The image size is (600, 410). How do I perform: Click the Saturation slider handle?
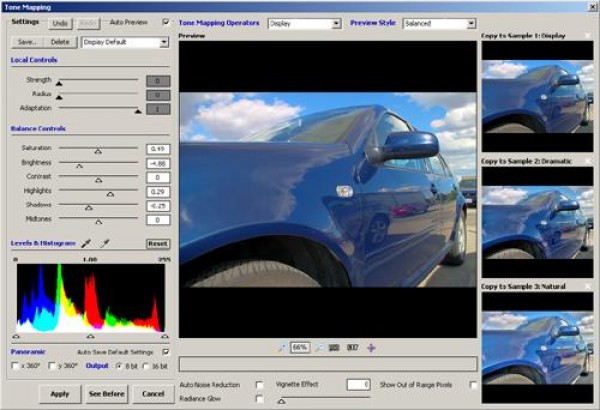click(97, 149)
